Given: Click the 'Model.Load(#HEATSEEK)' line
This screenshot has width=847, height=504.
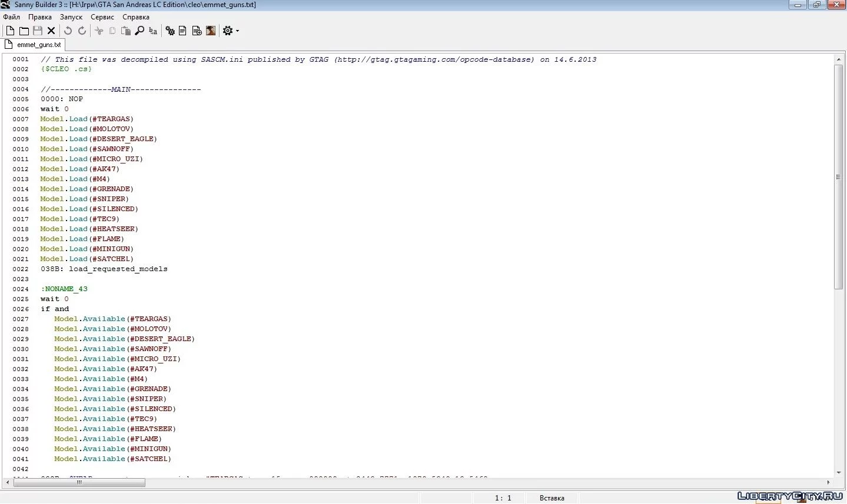Looking at the screenshot, I should coord(89,229).
